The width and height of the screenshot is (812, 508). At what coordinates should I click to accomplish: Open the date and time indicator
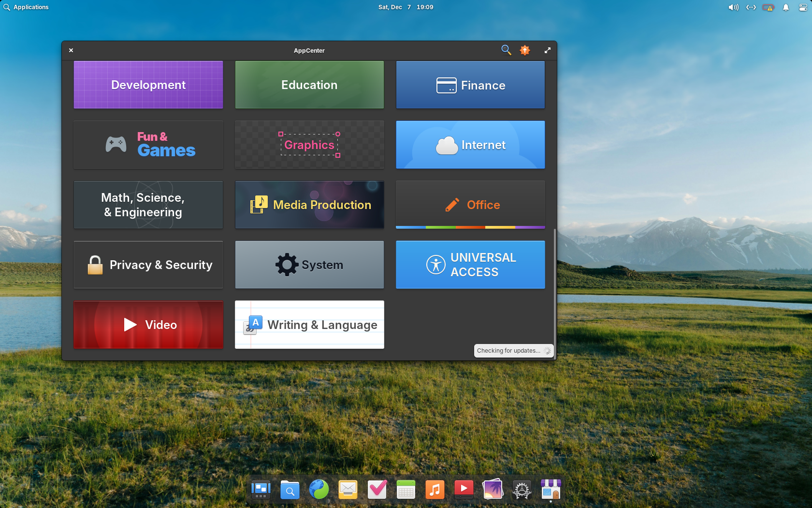(406, 7)
